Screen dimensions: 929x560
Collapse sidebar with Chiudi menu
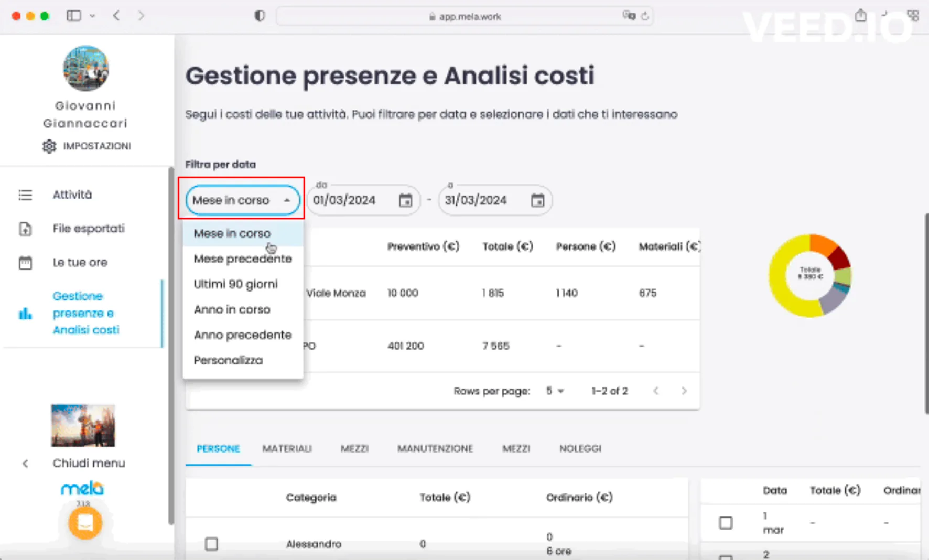(88, 463)
